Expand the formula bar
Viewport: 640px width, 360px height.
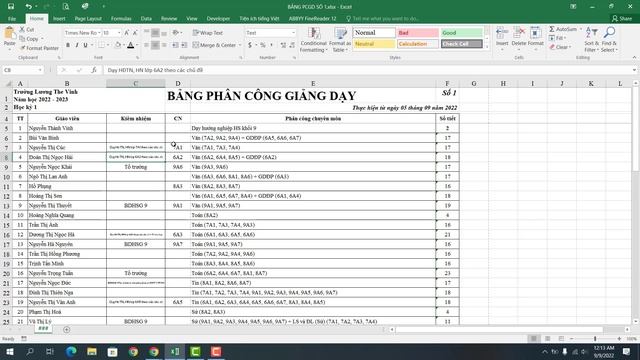coord(634,70)
